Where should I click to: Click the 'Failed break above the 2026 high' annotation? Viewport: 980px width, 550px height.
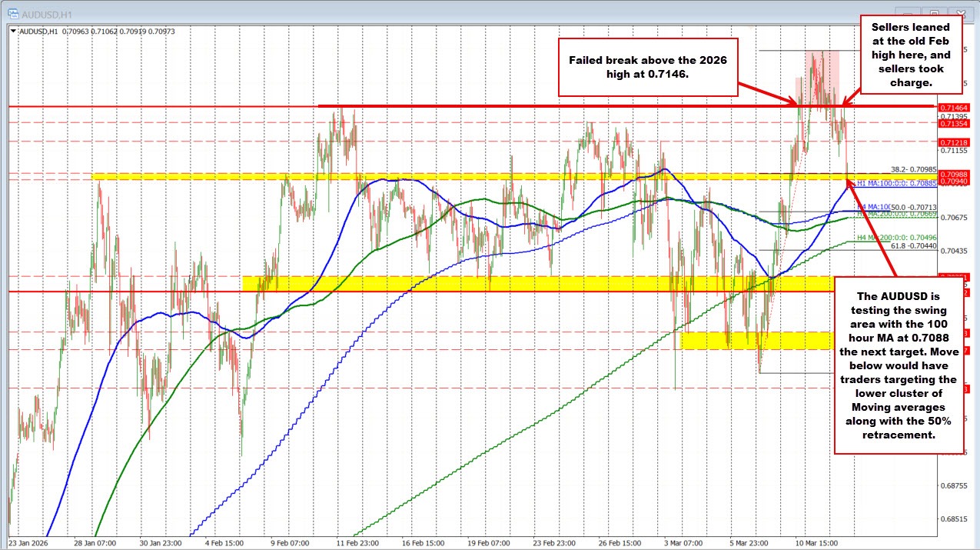648,67
